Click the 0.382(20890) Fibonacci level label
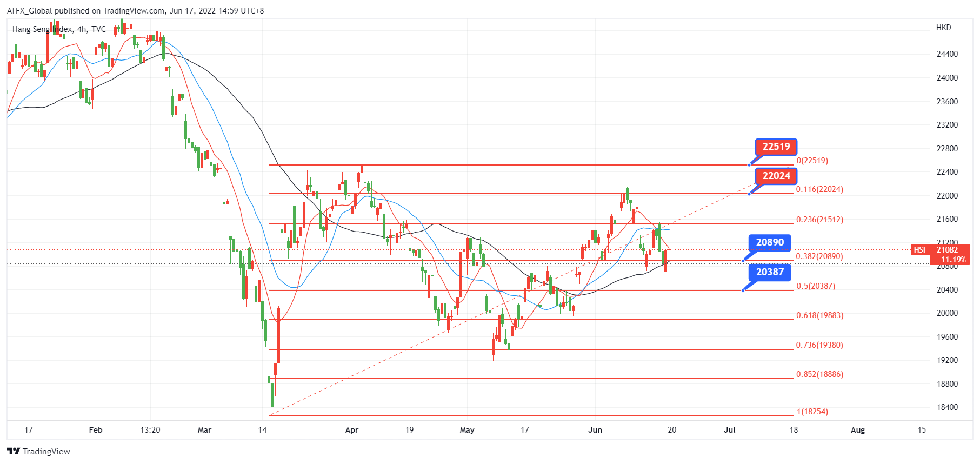Screen dimensions: 980x463 pyautogui.click(x=819, y=256)
